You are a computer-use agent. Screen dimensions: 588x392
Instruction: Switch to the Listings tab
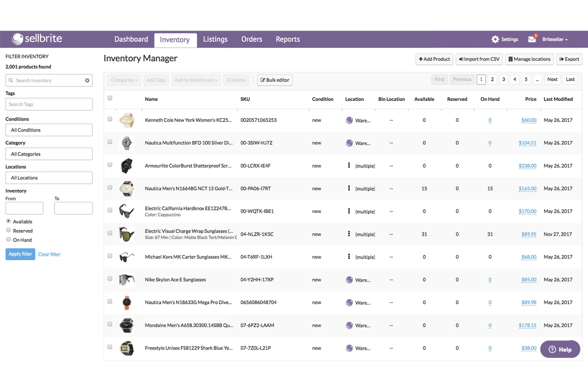coord(215,39)
